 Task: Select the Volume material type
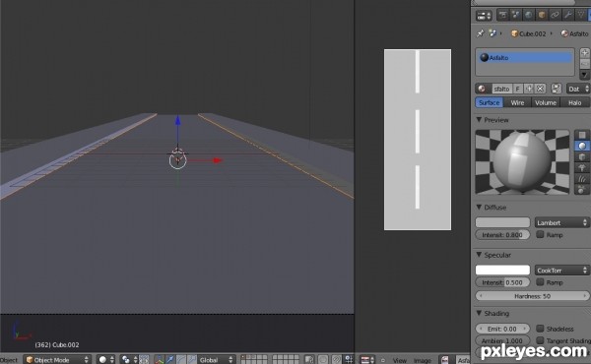[x=546, y=102]
